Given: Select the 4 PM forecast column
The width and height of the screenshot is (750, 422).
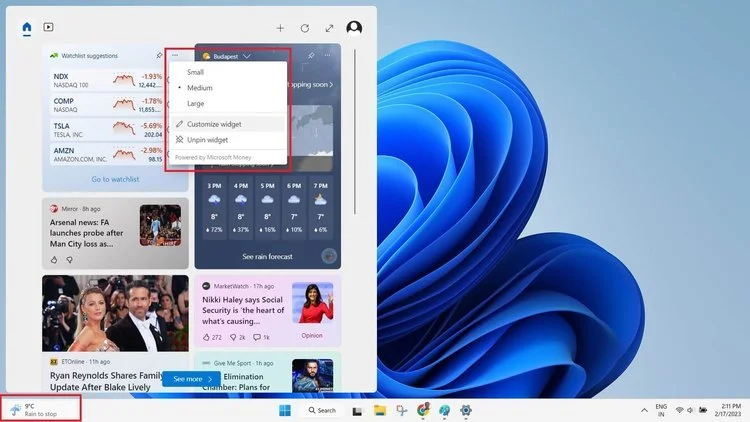Looking at the screenshot, I should click(x=241, y=207).
